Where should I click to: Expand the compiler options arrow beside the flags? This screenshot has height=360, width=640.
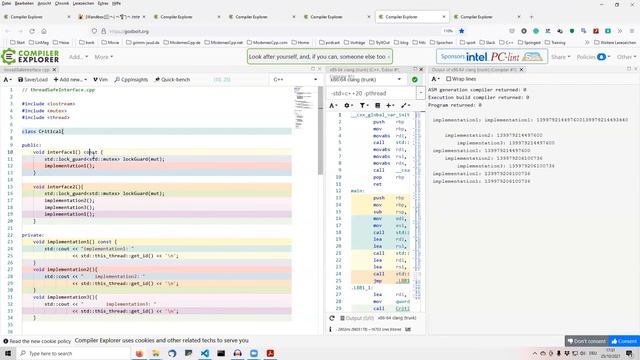pos(421,93)
